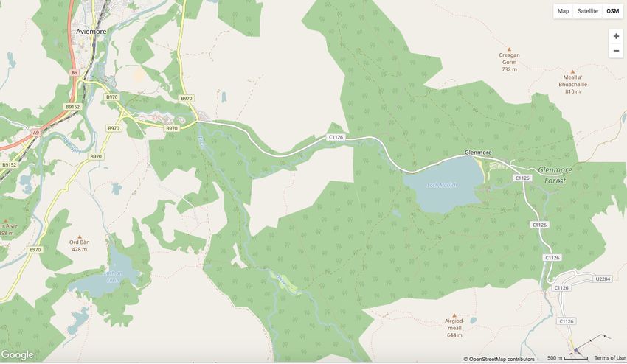Click the Aviemore town label
Image resolution: width=627 pixels, height=364 pixels.
point(91,32)
